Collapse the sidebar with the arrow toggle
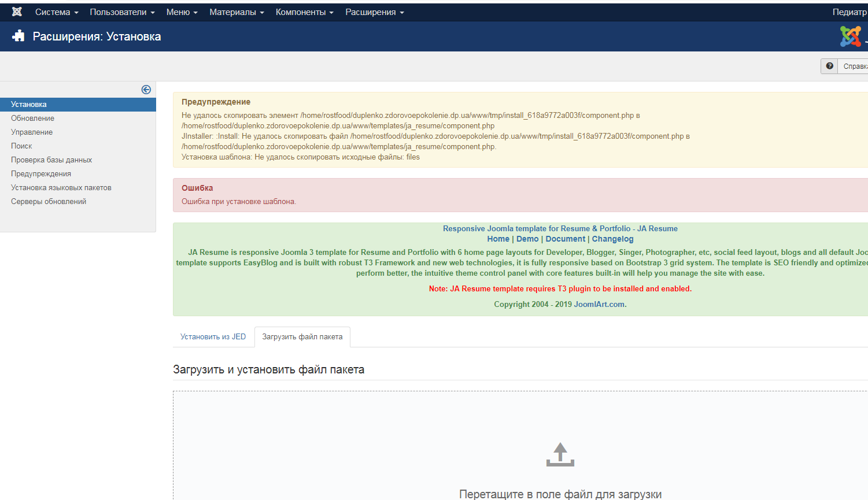Screen dimensions: 868x500 (x=146, y=90)
